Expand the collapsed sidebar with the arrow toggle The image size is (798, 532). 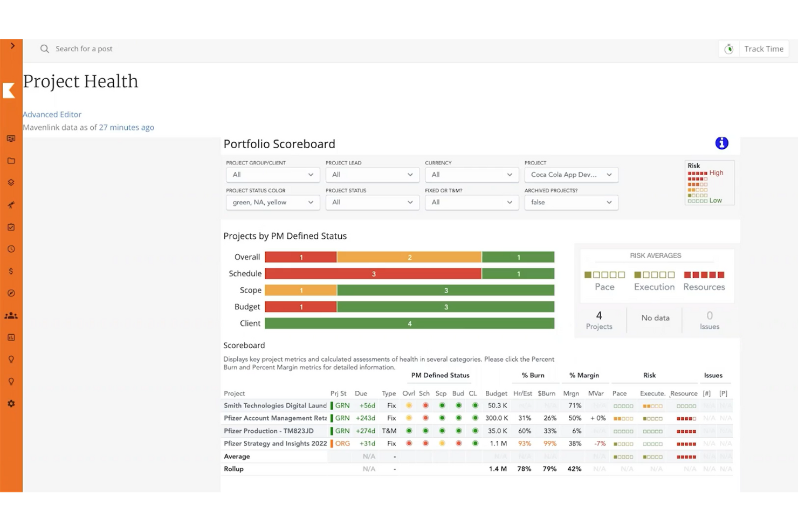pos(11,46)
